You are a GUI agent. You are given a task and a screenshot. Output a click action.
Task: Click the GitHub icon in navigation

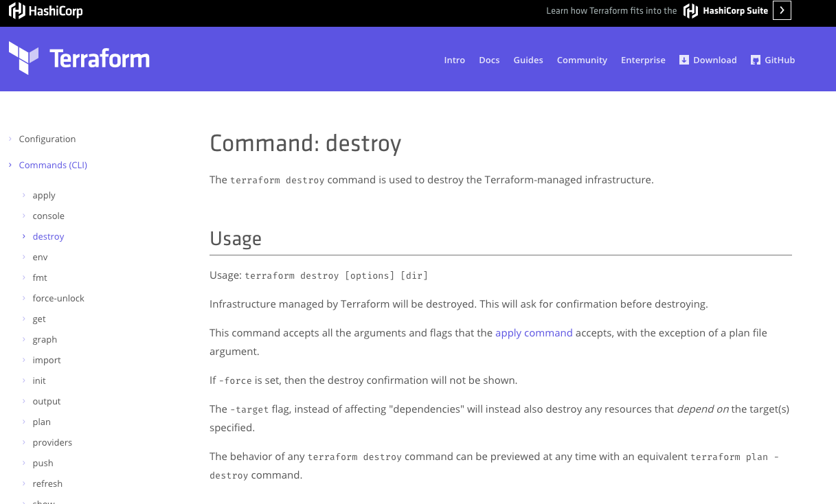[x=756, y=60]
